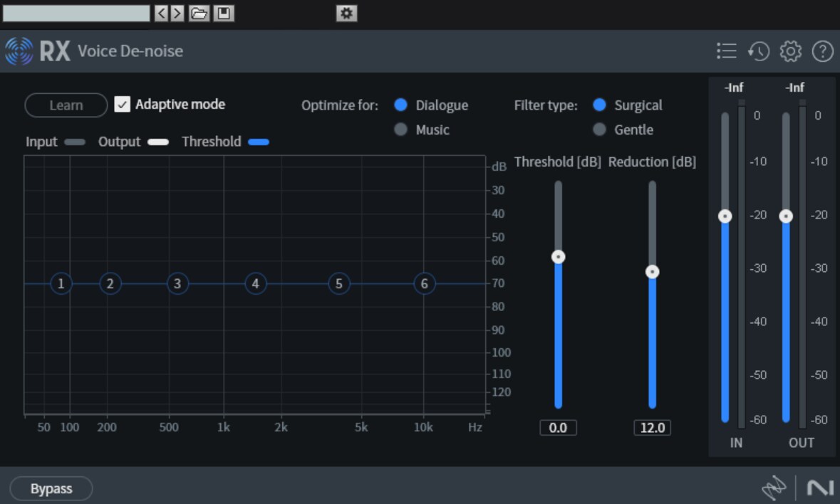
Task: Open RX settings gear icon
Action: pos(791,51)
